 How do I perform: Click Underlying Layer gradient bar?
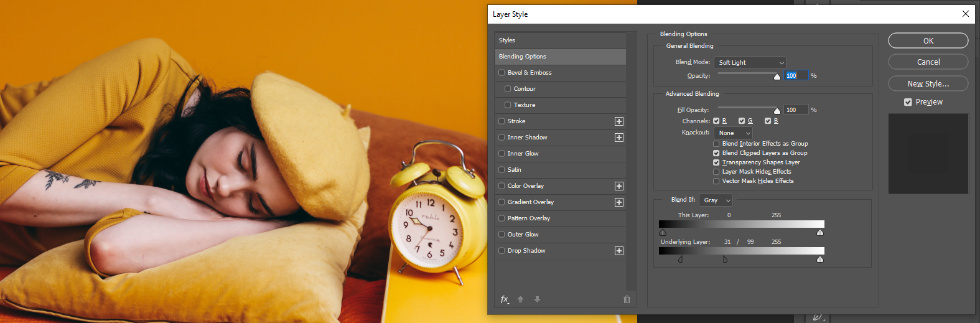(x=742, y=251)
